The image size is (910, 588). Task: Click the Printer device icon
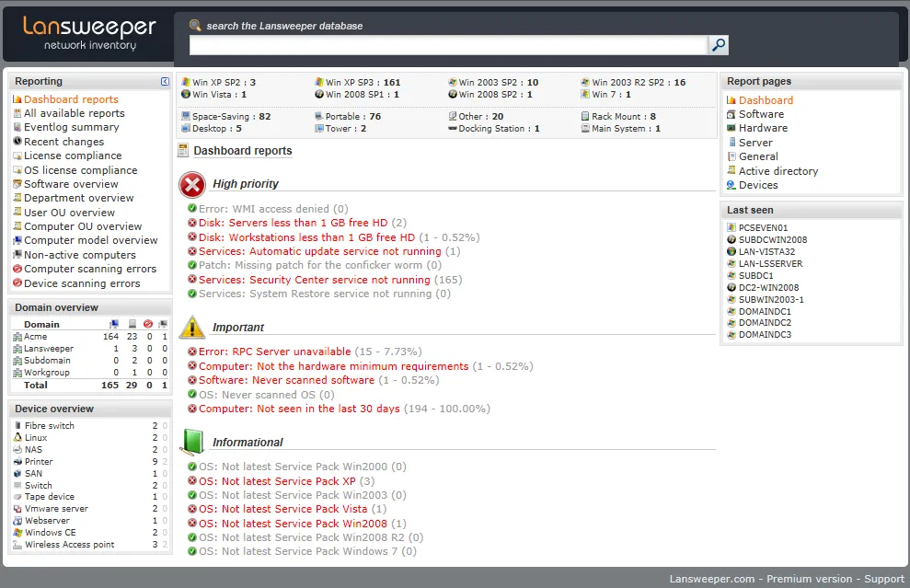pos(18,461)
